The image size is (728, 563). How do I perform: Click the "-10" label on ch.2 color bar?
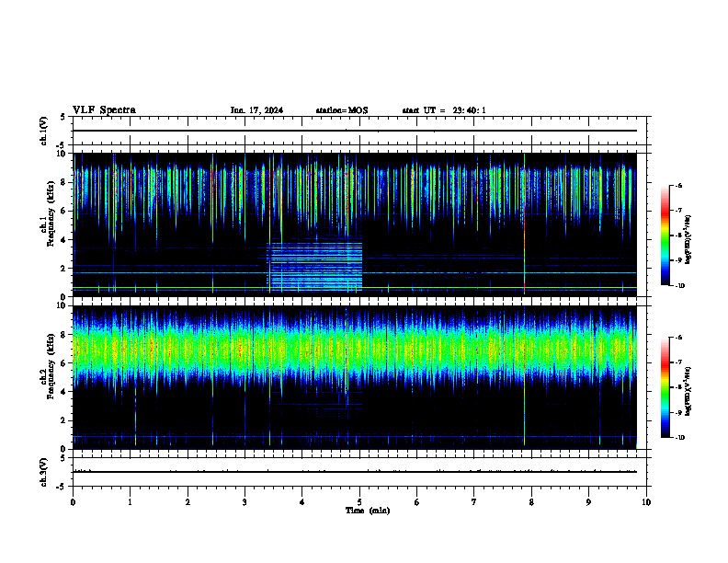(679, 438)
